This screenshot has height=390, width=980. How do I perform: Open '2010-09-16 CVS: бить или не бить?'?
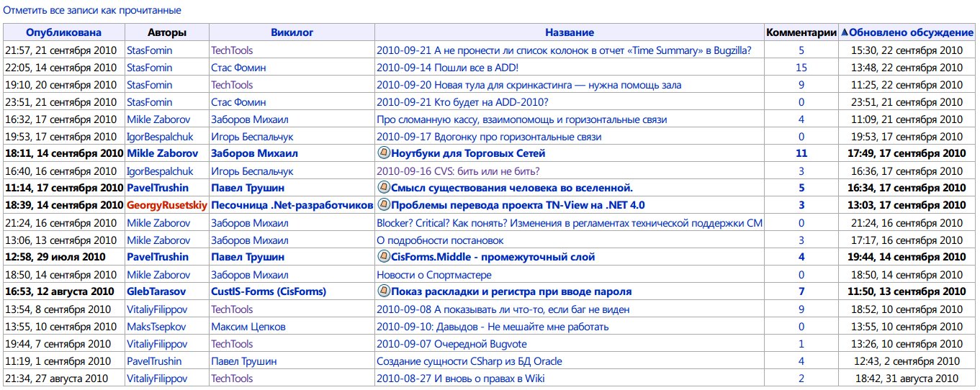(x=458, y=171)
